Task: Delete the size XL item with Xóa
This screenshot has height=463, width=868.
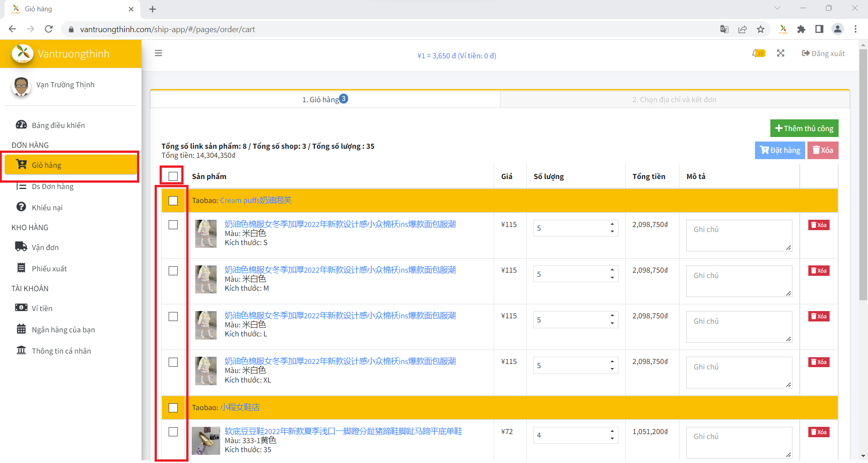Action: [x=819, y=362]
